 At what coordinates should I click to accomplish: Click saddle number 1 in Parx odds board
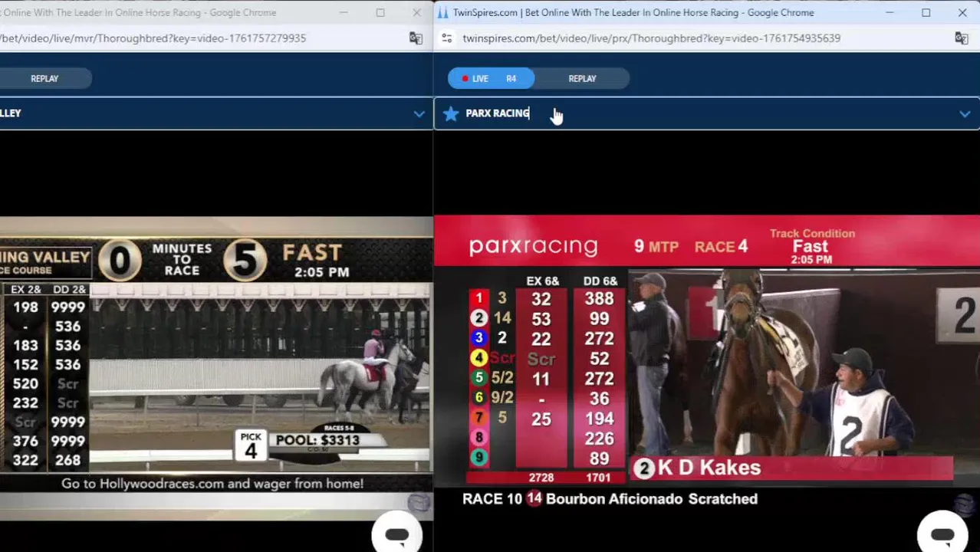point(478,298)
